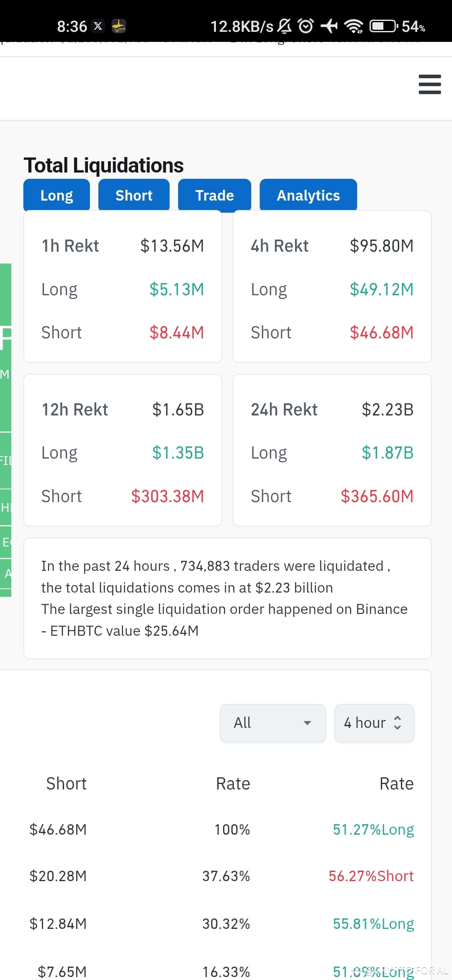452x980 pixels.
Task: Toggle the Long liquidations filter
Action: [56, 195]
